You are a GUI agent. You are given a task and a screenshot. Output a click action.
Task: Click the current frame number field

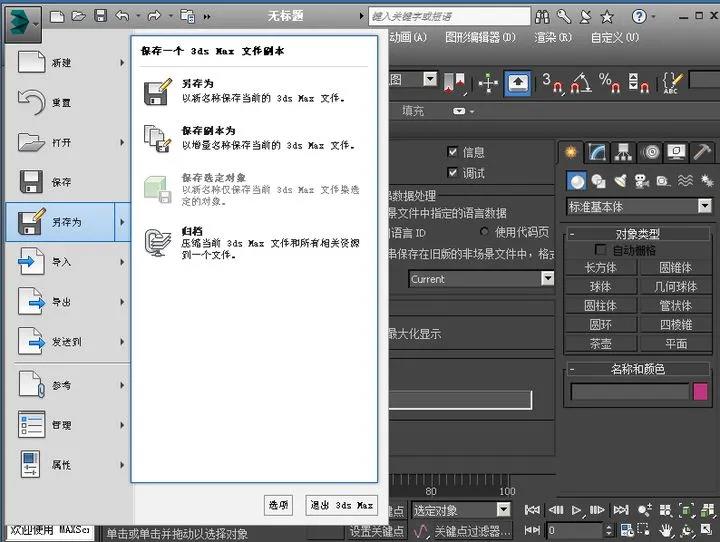click(574, 531)
